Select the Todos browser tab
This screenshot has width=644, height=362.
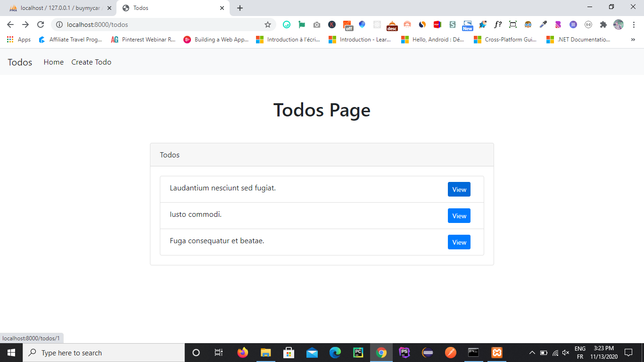[173, 8]
